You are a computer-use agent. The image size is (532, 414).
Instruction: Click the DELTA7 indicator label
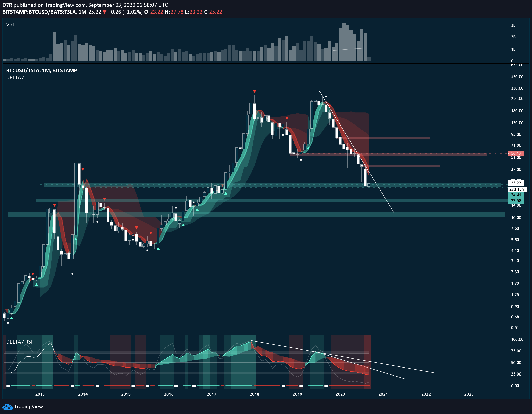pyautogui.click(x=15, y=78)
